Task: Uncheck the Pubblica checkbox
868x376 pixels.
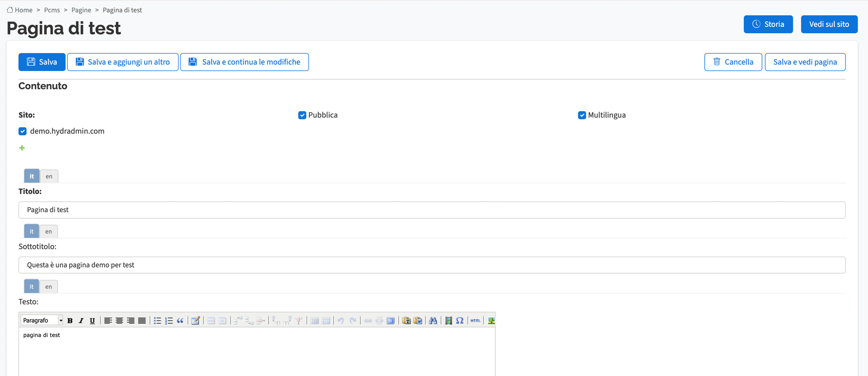Action: click(302, 115)
